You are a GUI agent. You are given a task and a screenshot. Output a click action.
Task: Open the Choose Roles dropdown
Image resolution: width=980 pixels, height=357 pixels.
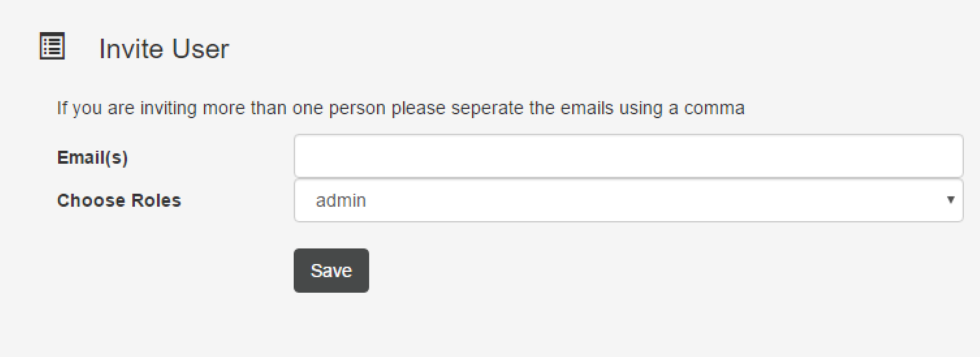click(629, 200)
